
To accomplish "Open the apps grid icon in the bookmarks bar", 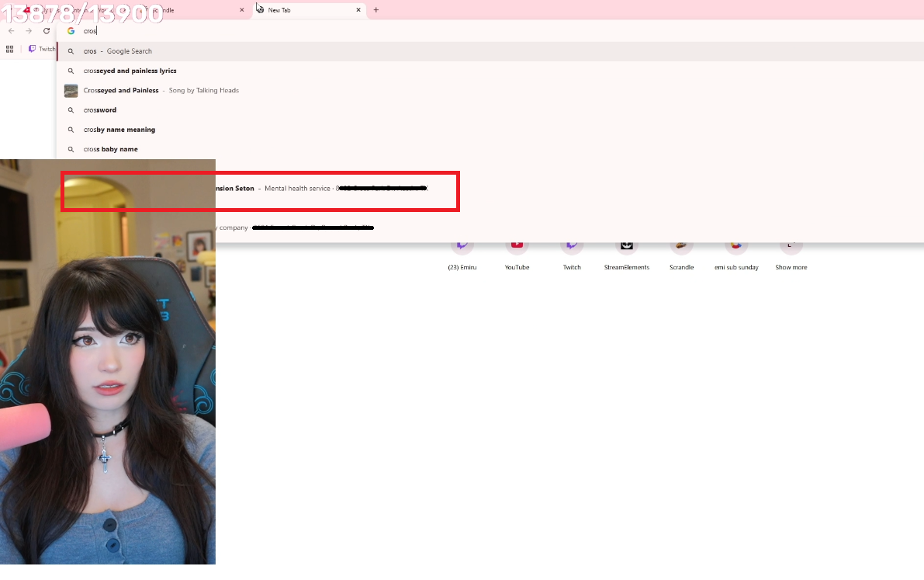I will (9, 49).
